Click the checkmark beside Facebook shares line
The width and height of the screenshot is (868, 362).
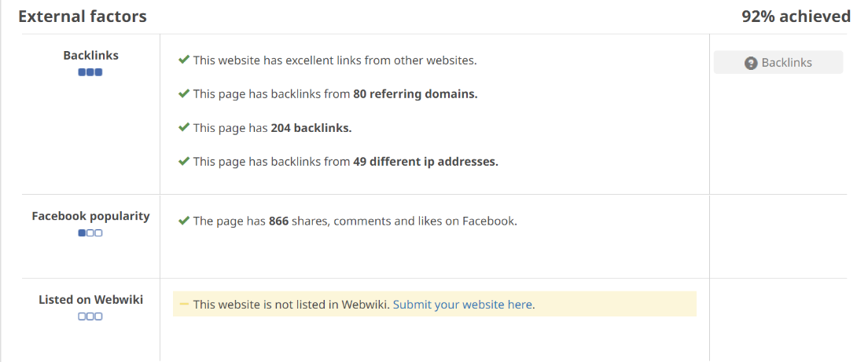click(184, 221)
